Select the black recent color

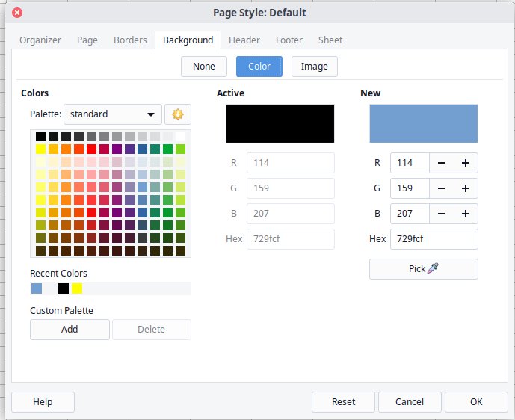click(64, 288)
